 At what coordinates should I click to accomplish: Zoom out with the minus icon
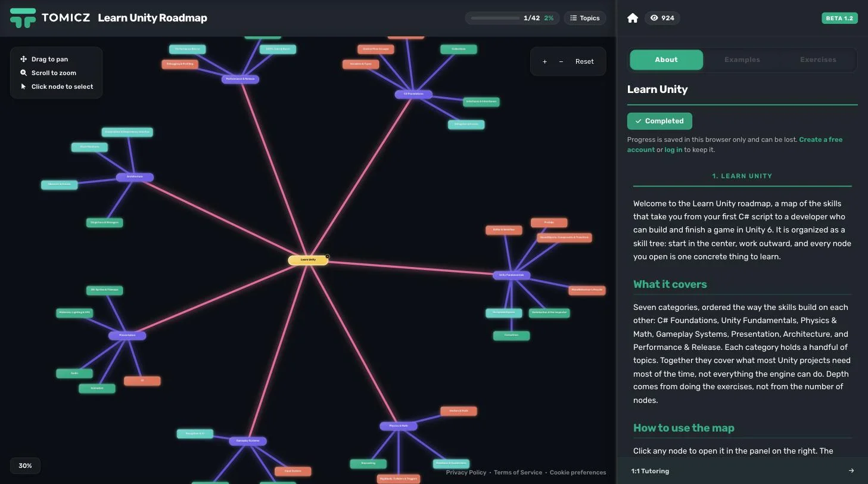pos(561,61)
